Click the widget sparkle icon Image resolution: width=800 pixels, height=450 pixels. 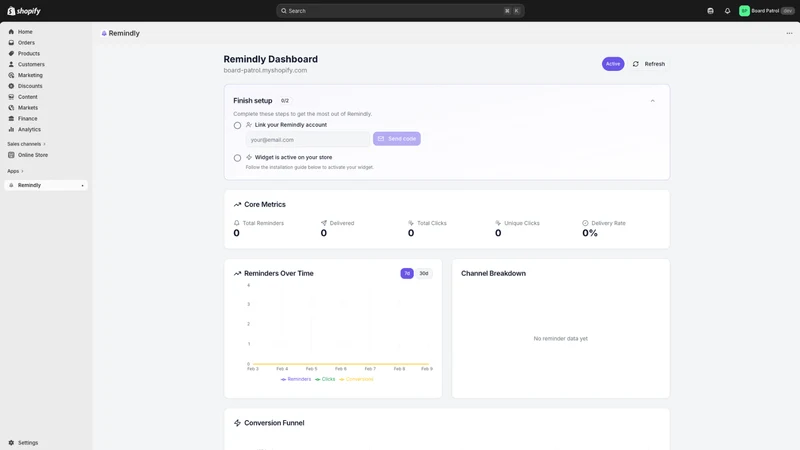249,157
